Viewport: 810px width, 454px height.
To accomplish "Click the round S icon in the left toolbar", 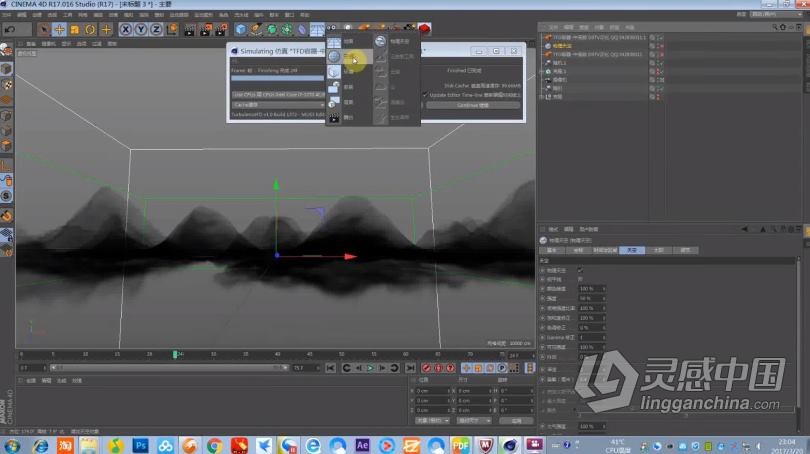I will click(x=6, y=196).
